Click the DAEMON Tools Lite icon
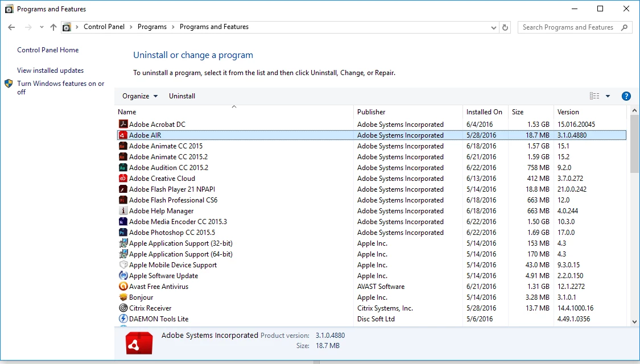Screen dimensions: 640x364 [123, 318]
